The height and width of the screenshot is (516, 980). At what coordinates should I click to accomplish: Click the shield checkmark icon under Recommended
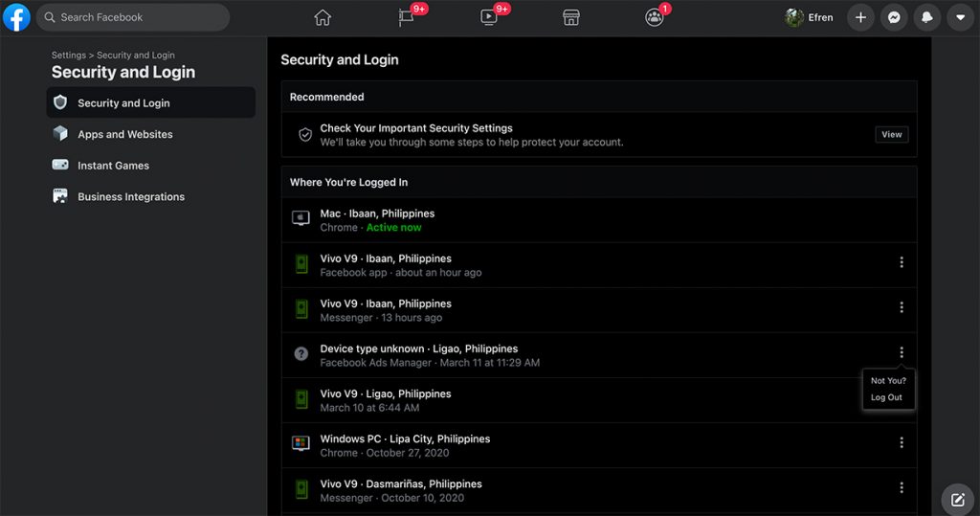[305, 134]
